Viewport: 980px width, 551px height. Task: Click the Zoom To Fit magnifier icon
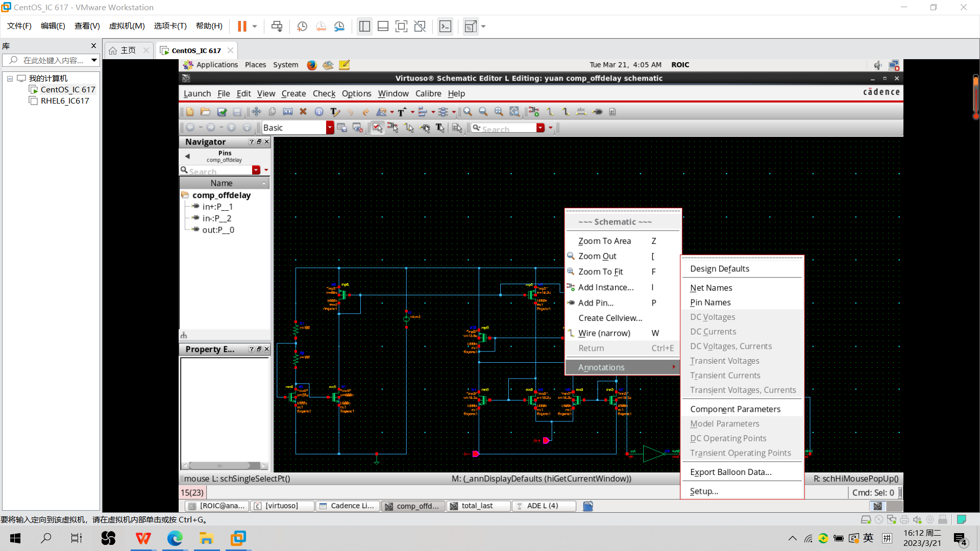499,112
